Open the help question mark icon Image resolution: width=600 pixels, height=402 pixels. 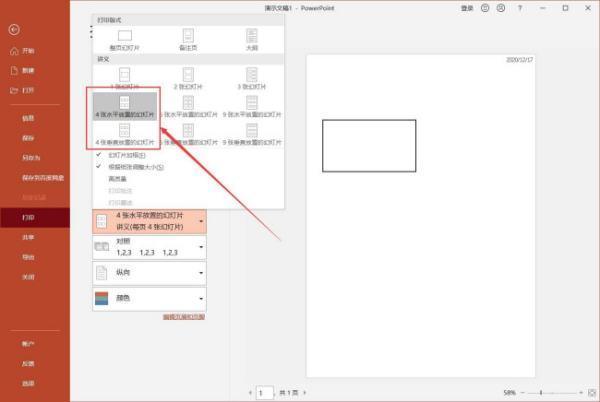click(x=519, y=8)
